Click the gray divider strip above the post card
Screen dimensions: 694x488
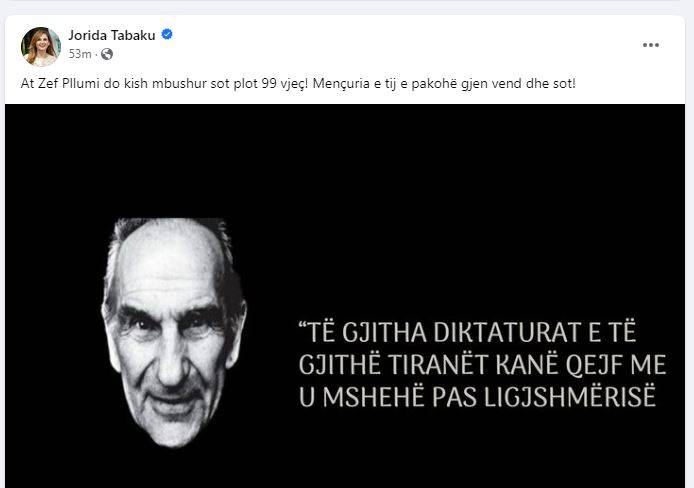tap(347, 8)
